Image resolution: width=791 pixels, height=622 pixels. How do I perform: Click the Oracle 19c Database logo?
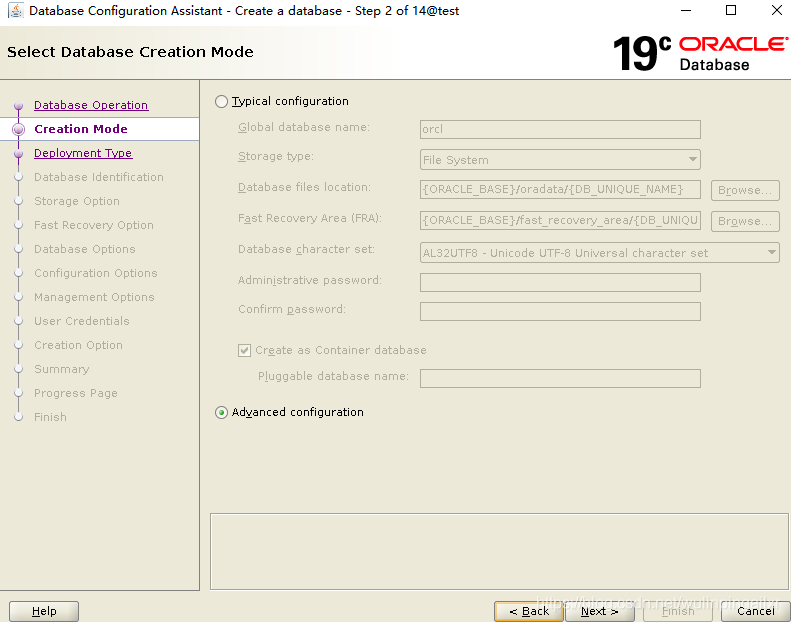point(700,53)
